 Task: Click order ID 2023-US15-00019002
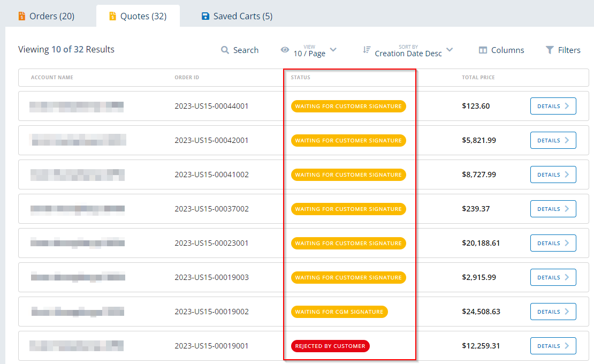tap(212, 312)
